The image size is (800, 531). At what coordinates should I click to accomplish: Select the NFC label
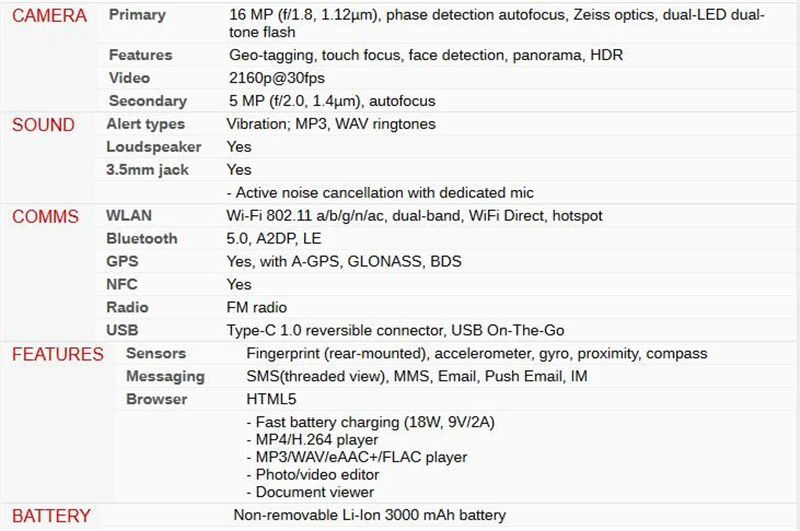[x=121, y=285]
